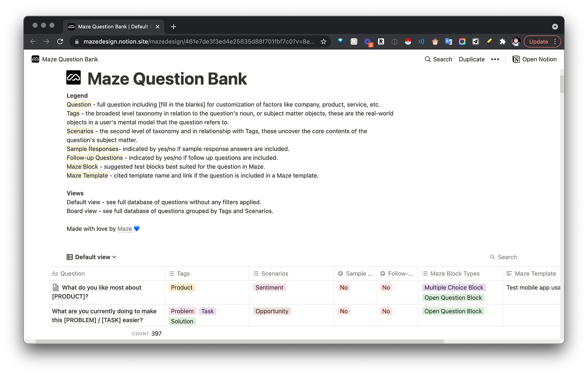Click the Maze logo page icon
The height and width of the screenshot is (375, 588).
pyautogui.click(x=73, y=78)
